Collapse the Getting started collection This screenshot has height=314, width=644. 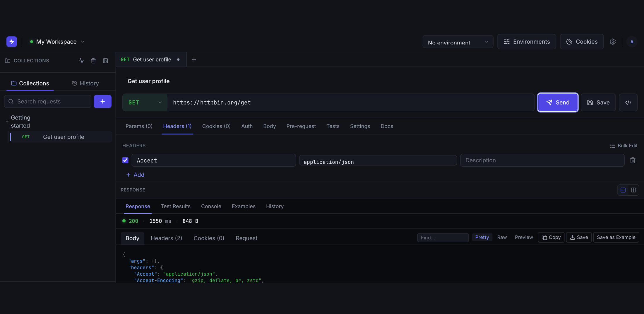[x=7, y=122]
